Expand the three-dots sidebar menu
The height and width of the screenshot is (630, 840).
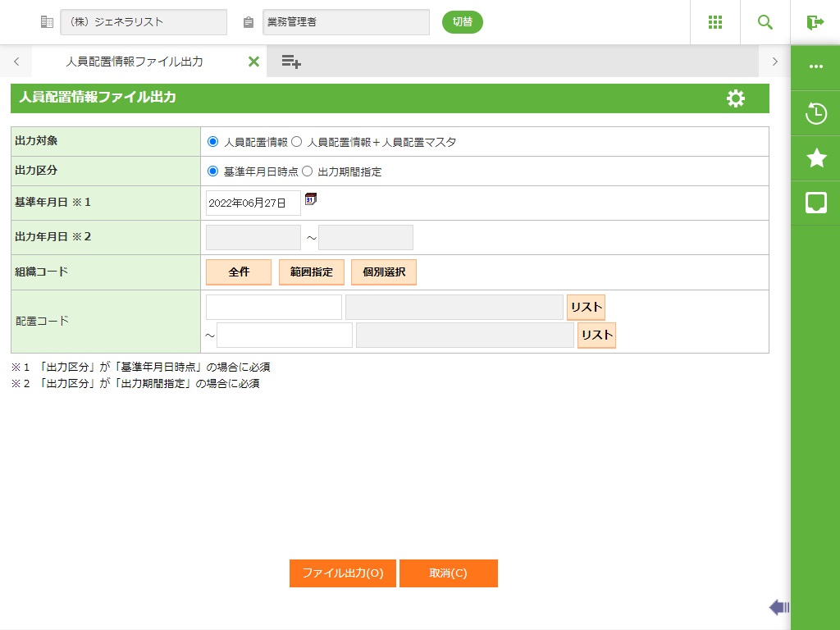coord(815,67)
